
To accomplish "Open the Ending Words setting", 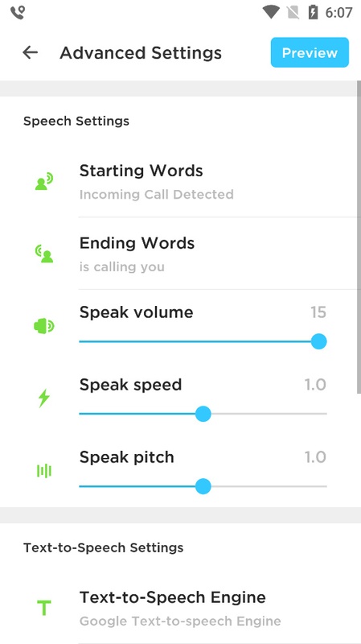I will tap(219, 254).
